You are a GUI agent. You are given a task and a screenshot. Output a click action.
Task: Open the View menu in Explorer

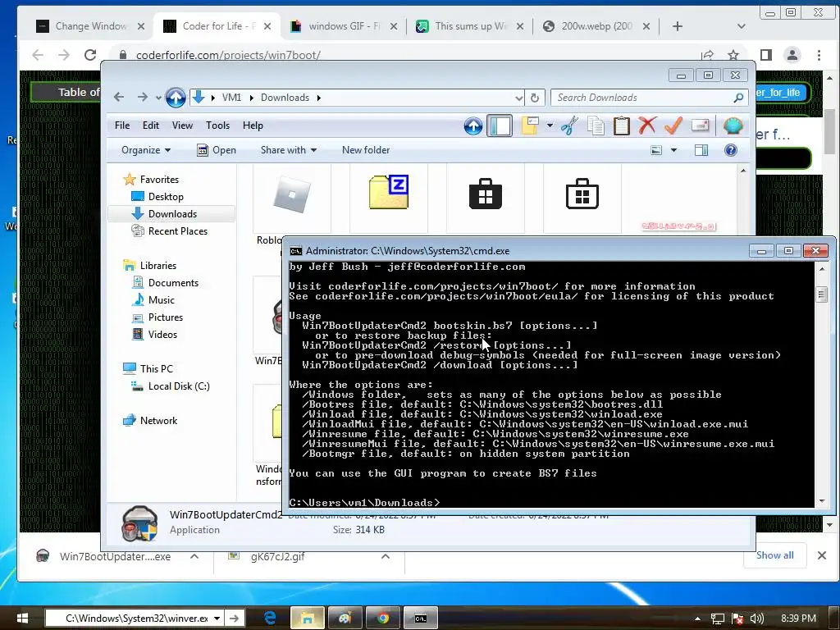tap(182, 126)
